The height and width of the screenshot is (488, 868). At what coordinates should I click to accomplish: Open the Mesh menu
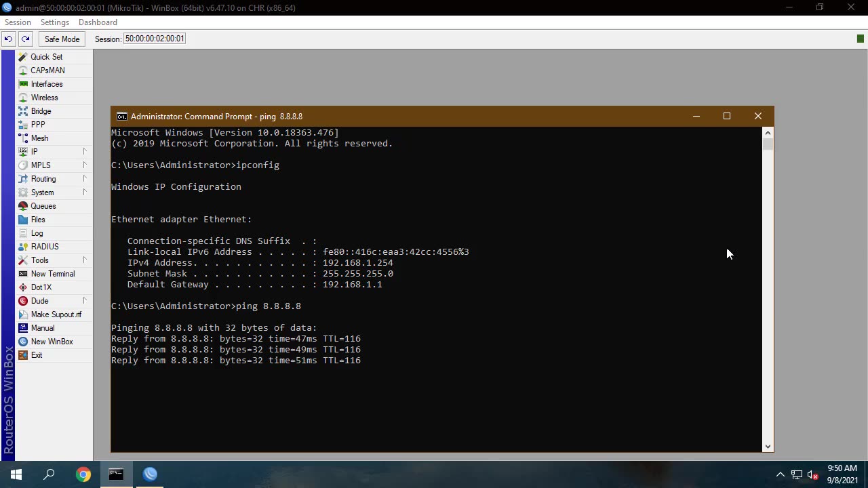[x=39, y=138]
